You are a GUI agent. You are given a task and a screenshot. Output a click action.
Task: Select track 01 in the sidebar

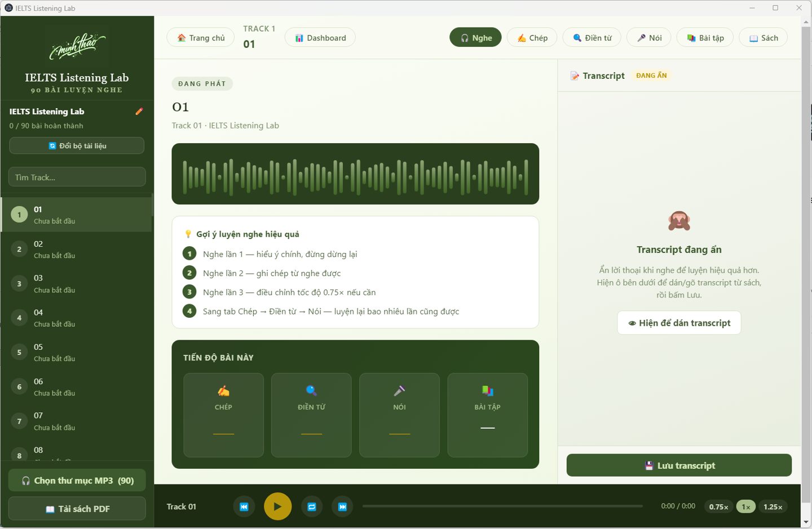pyautogui.click(x=77, y=215)
